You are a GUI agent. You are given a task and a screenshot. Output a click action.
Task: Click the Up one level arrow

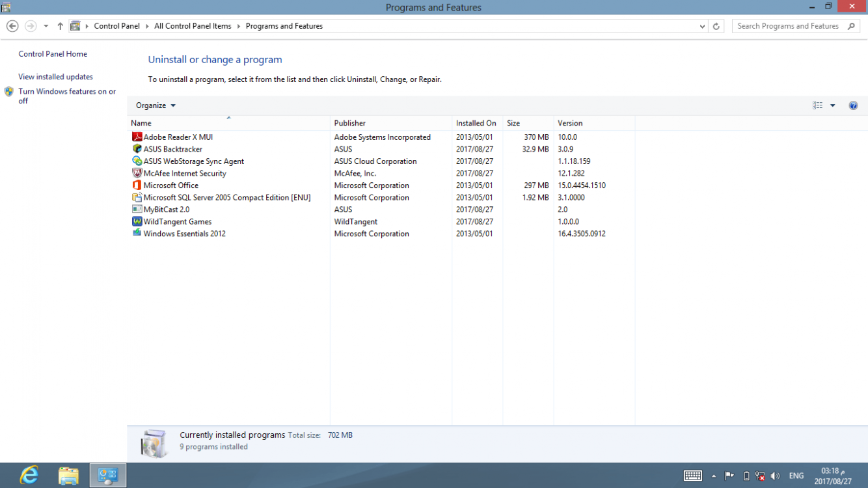60,26
